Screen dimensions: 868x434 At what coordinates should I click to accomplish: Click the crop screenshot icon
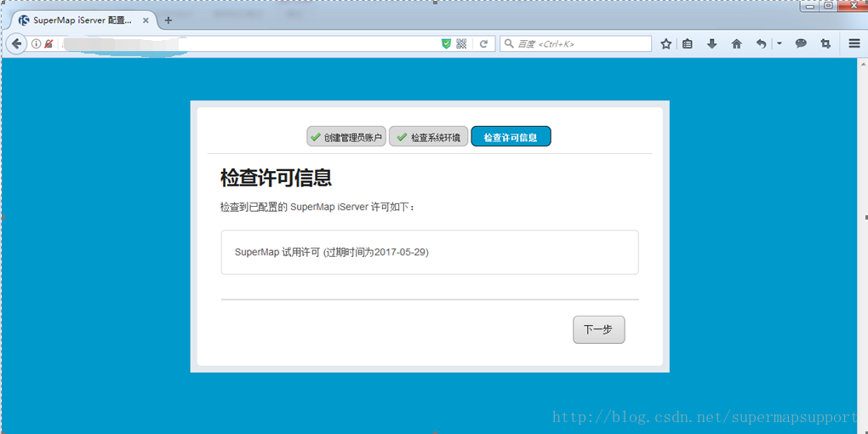(x=825, y=43)
